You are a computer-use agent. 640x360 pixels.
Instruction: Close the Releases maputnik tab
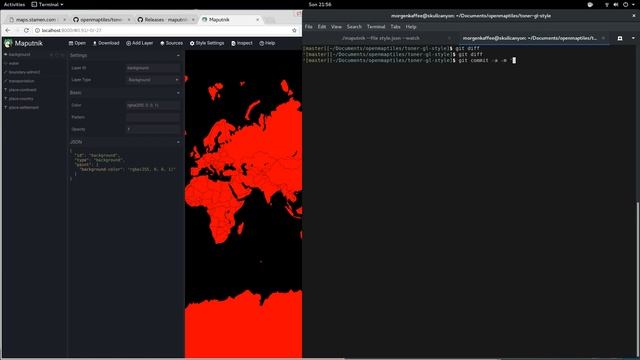point(193,20)
